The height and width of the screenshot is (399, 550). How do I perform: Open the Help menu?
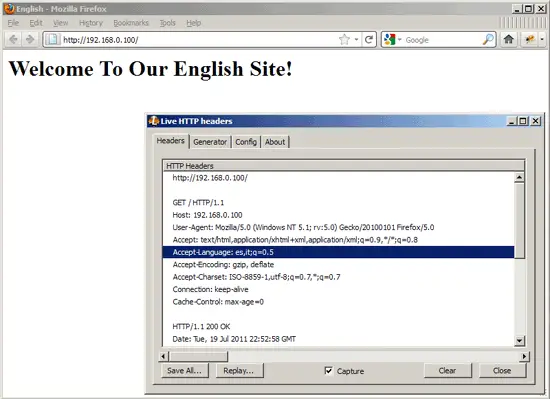pos(193,23)
